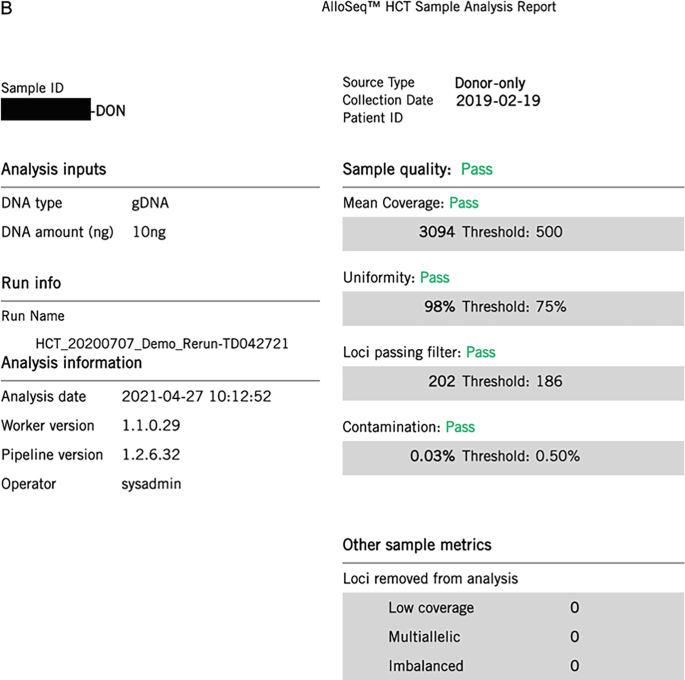This screenshot has height=680, width=685.
Task: Click the Uniformity 98% gray bar
Action: tap(511, 307)
